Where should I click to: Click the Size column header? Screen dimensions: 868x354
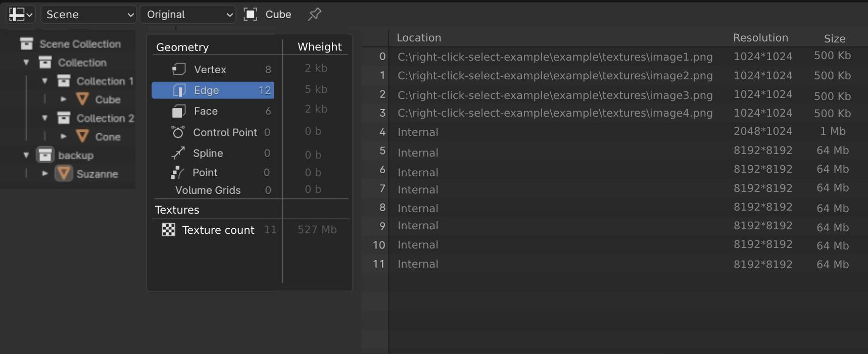pos(835,39)
